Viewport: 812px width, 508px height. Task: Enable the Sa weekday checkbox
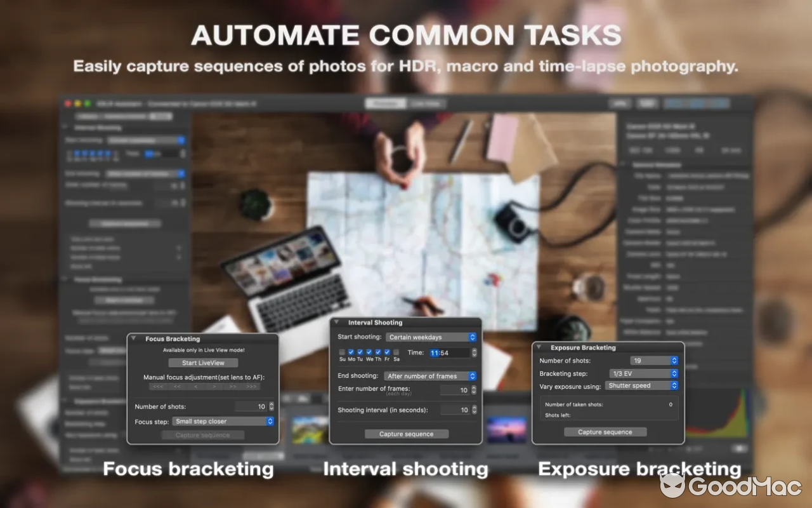coord(396,352)
